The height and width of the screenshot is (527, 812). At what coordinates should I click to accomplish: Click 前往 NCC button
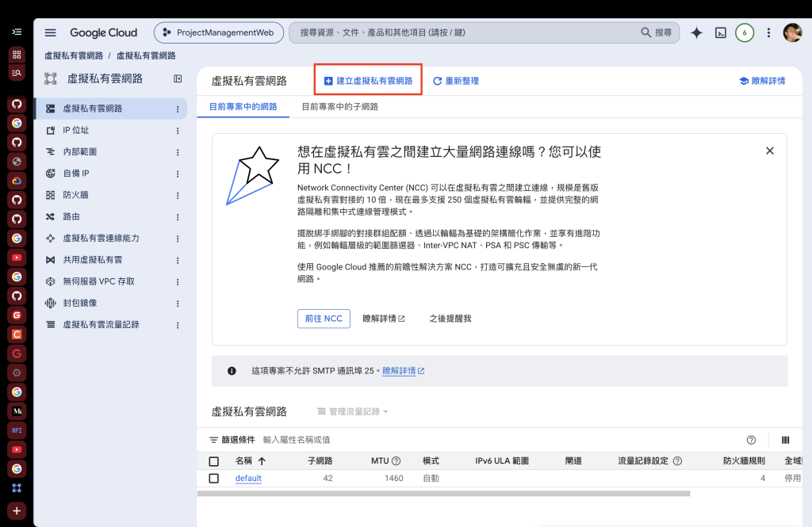click(x=324, y=319)
